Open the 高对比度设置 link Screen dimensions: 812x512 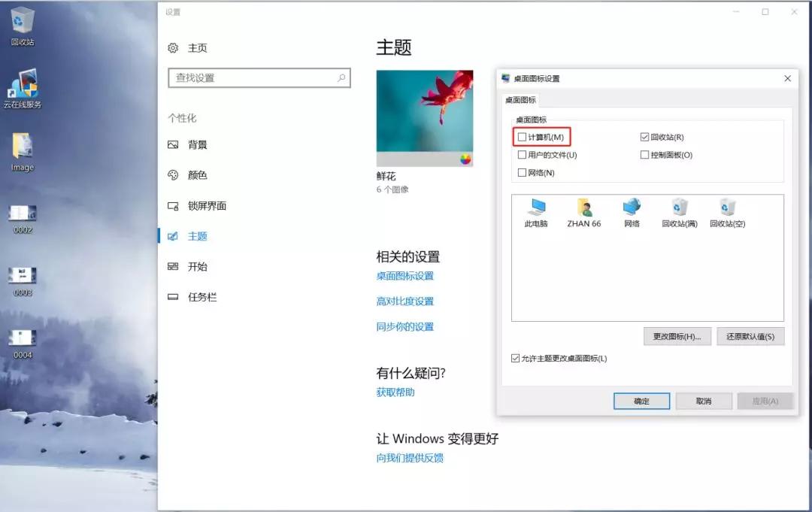404,301
